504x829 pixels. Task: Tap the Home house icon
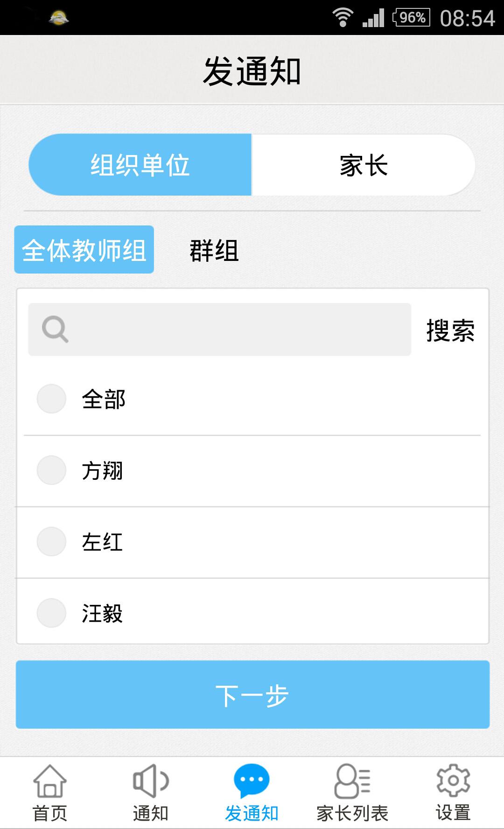pos(50,781)
